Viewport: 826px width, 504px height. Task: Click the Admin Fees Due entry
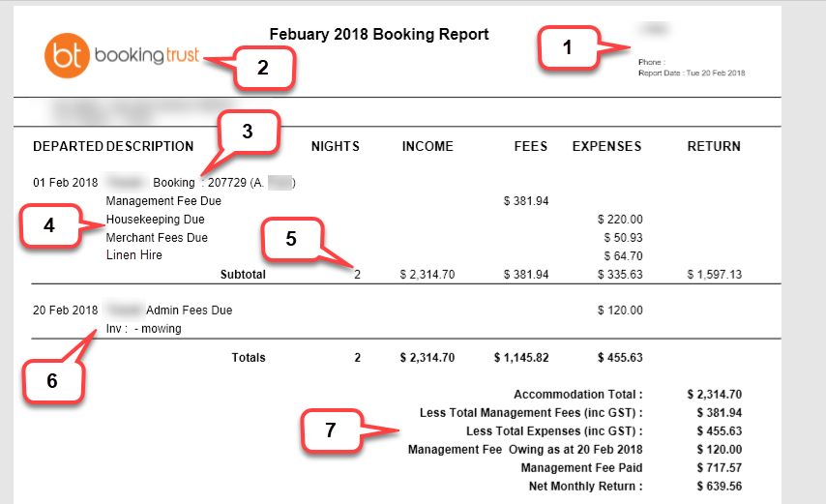pos(189,311)
